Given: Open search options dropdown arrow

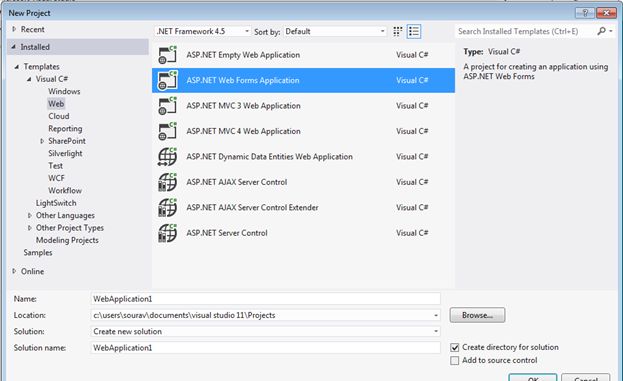Looking at the screenshot, I should coord(611,31).
